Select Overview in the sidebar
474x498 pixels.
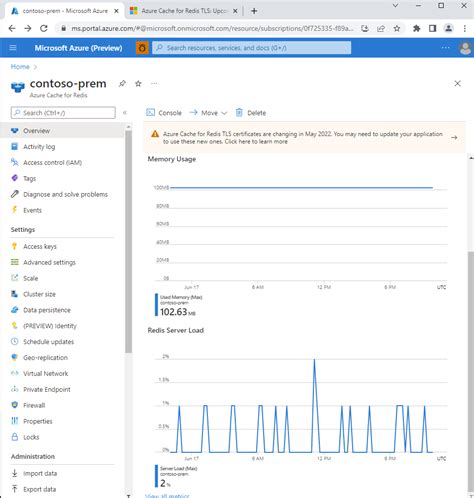(63, 131)
